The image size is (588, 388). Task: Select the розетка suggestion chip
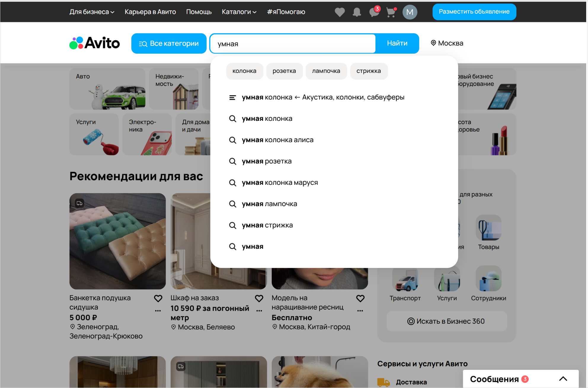284,71
